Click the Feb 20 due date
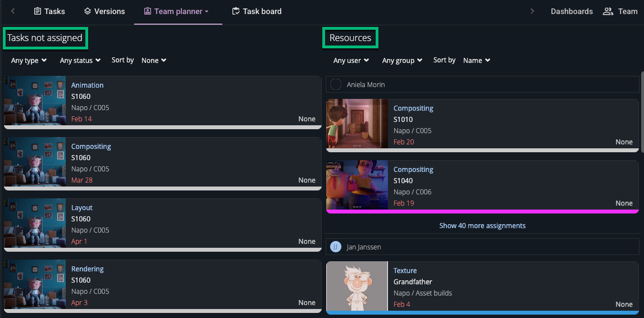644x318 pixels. (x=404, y=142)
